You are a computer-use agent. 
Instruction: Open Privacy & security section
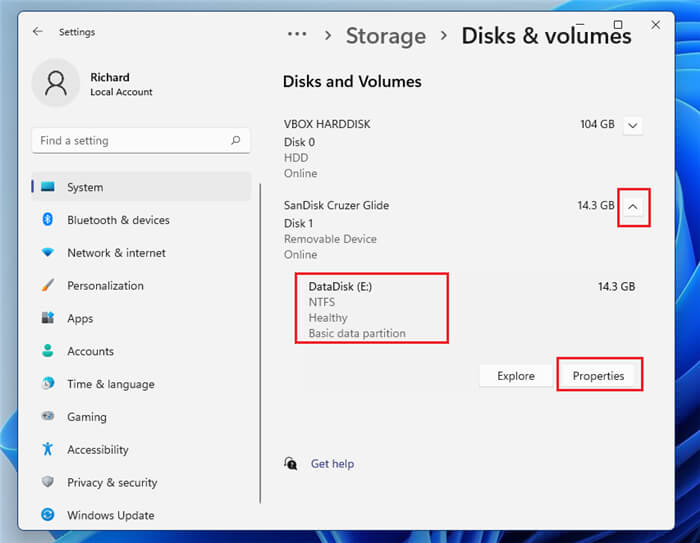coord(141,482)
